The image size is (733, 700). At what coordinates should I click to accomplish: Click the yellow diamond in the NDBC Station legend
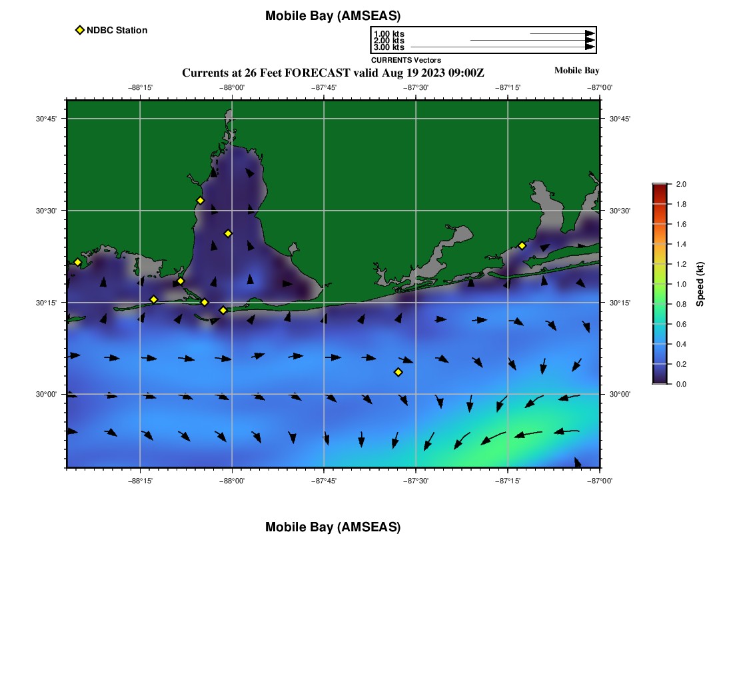coord(80,30)
